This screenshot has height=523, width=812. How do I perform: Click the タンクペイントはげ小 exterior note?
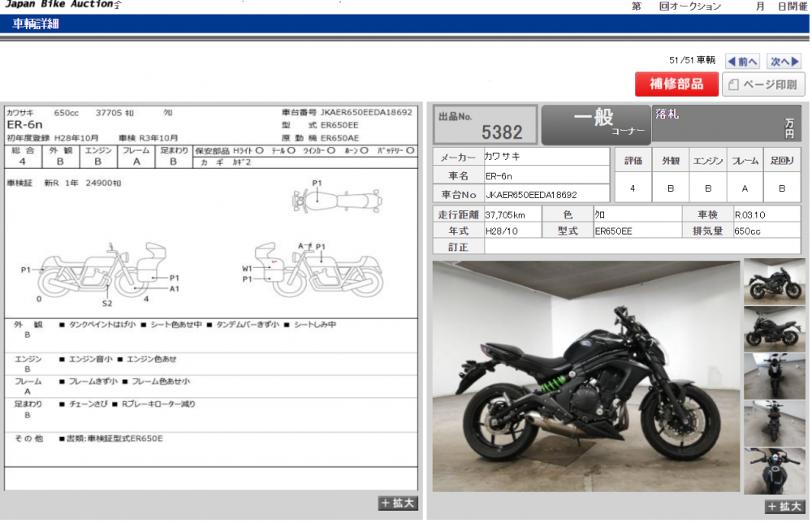102,325
